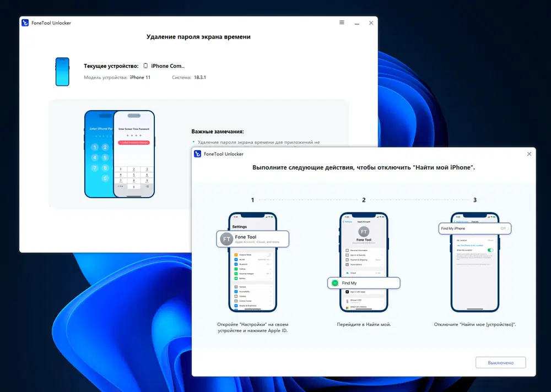
Task: Click the FoneTool logo in the dialog title bar
Action: 197,154
